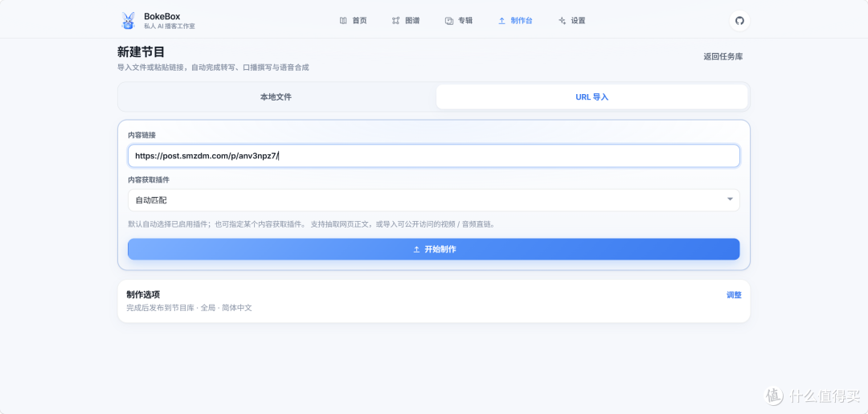Click 调整 in the 制作选项 card
Viewport: 868px width, 414px height.
click(734, 295)
